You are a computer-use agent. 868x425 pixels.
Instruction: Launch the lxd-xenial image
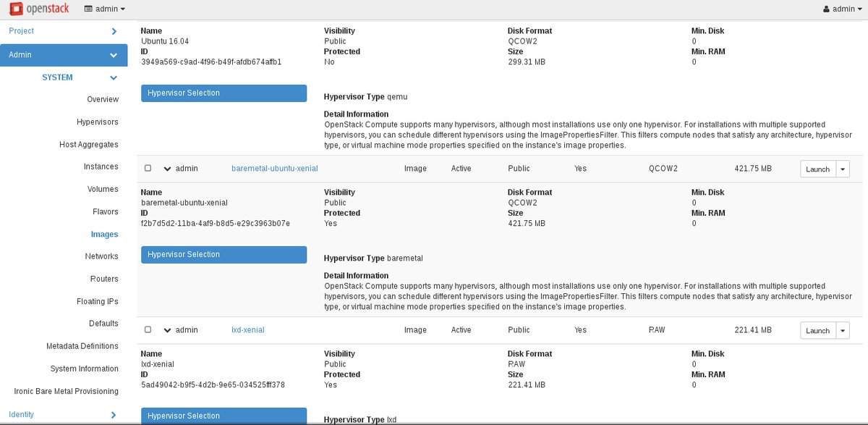(818, 330)
